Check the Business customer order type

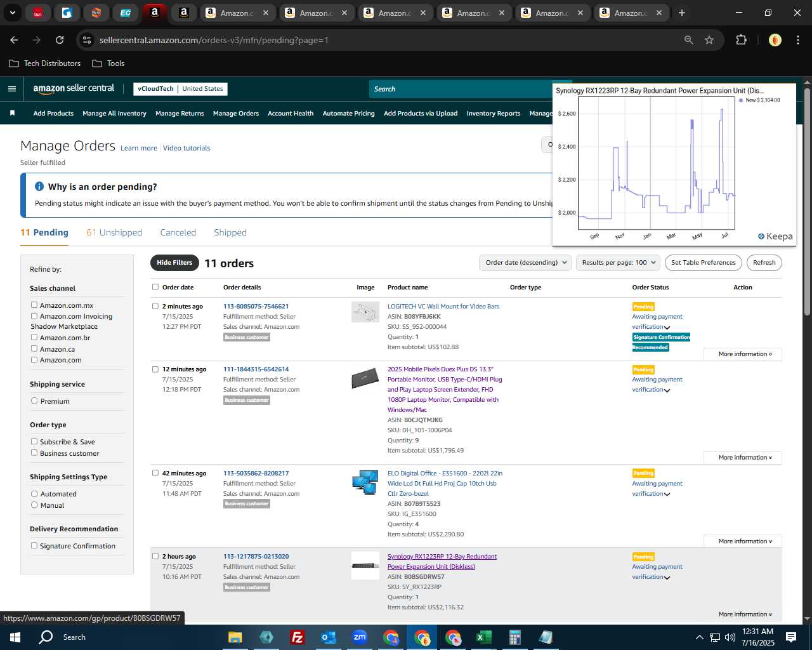[x=34, y=453]
